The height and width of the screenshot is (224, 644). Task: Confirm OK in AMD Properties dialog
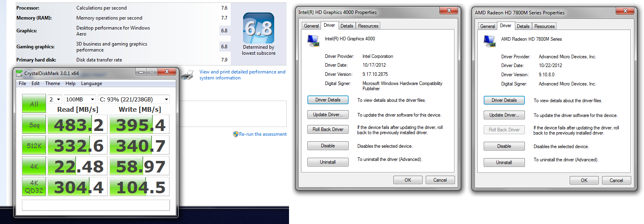[584, 180]
